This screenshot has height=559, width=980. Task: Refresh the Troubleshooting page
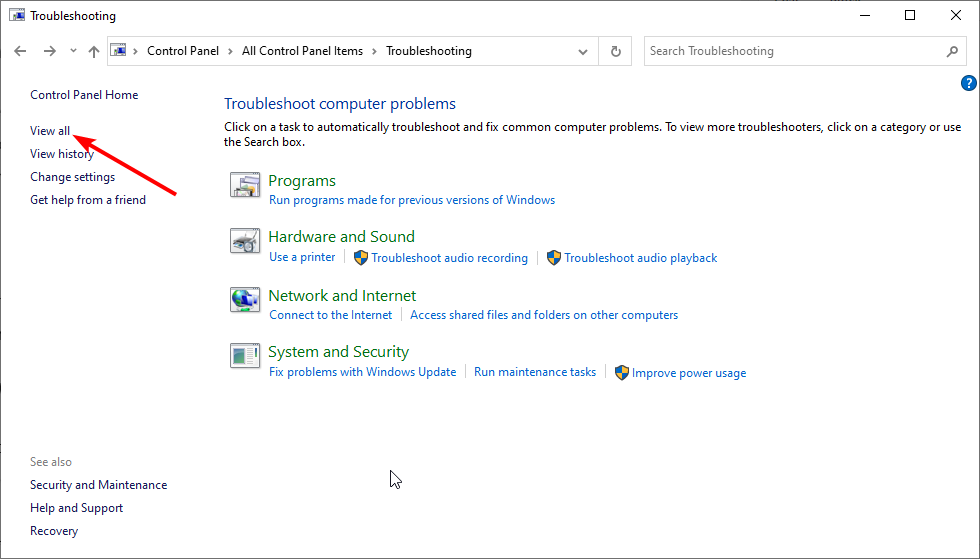tap(615, 51)
